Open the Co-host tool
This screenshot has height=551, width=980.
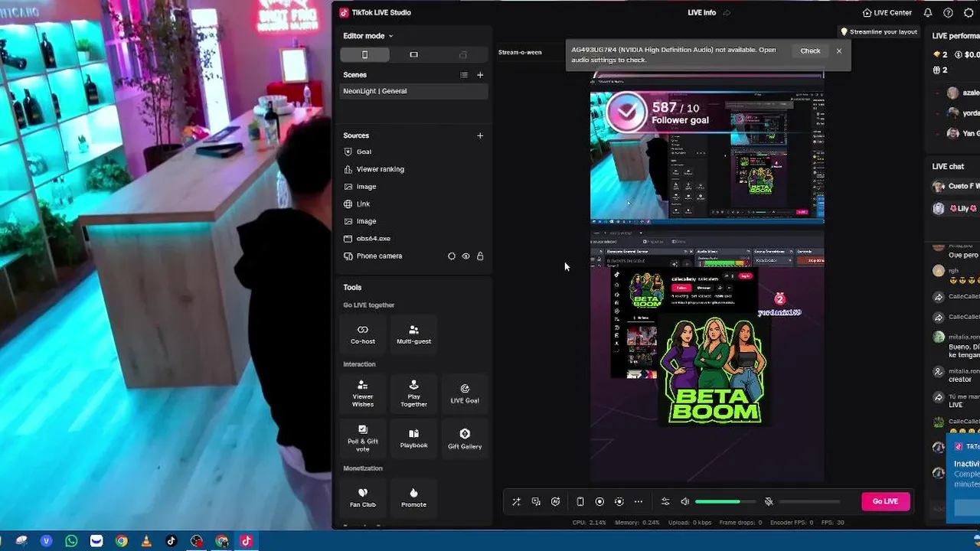click(363, 334)
